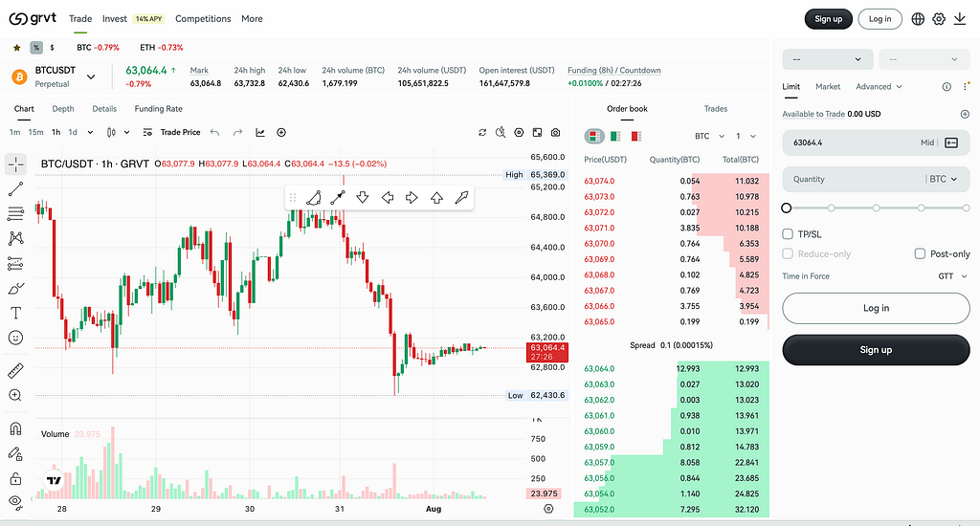This screenshot has width=980, height=526.
Task: Click the arrow left marker in floating toolbar
Action: (388, 198)
